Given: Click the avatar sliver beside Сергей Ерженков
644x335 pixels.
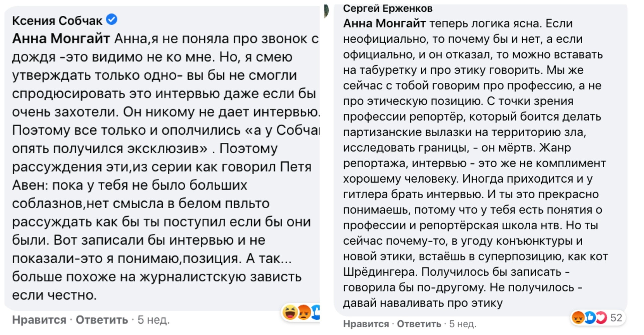Looking at the screenshot, I should 326,11.
